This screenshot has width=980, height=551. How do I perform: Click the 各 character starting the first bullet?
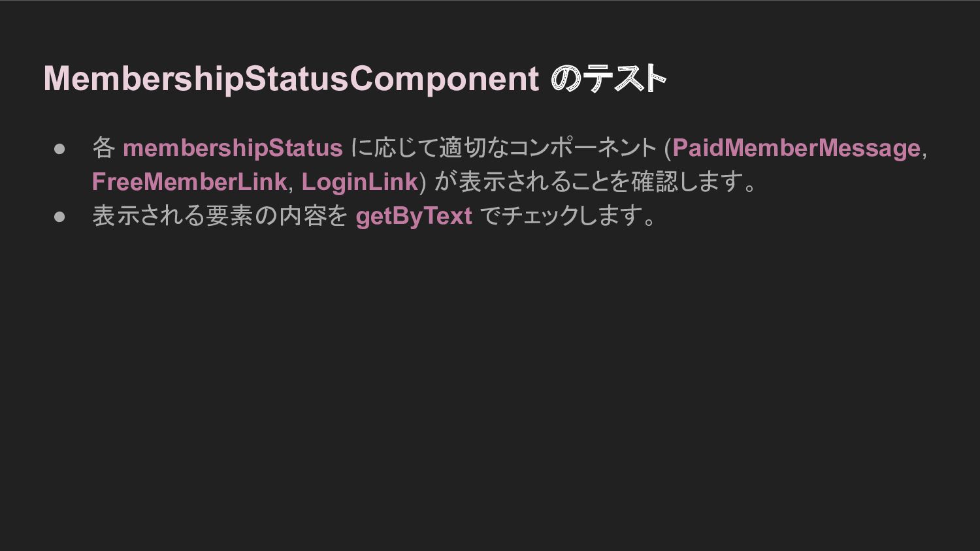point(104,148)
